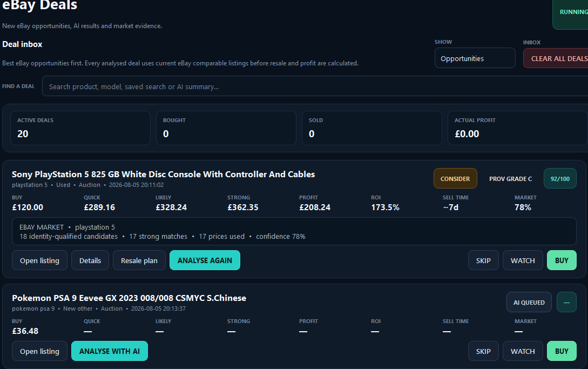Click the Sold 0 stat card
Viewport: 588px width, 369px height.
(372, 128)
